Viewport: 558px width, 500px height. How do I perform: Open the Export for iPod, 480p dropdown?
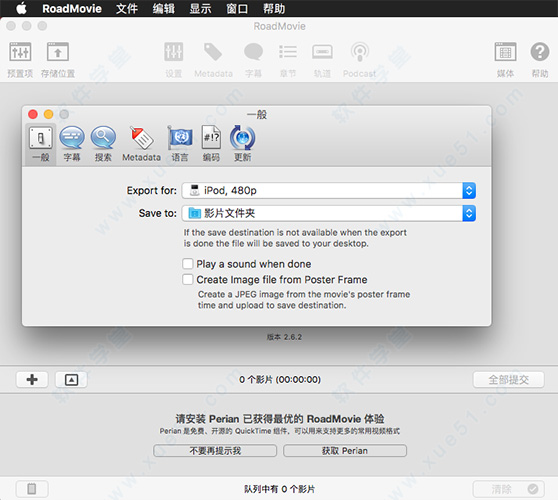[x=329, y=190]
